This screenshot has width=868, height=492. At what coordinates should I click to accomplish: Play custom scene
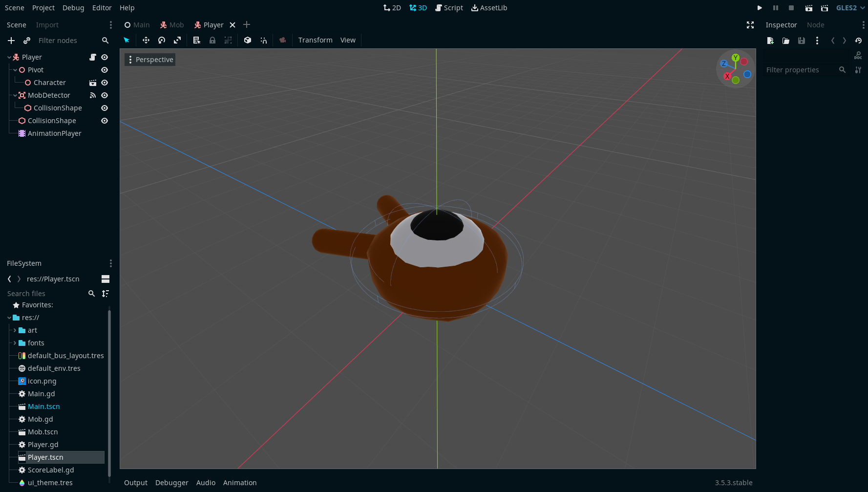(x=825, y=8)
